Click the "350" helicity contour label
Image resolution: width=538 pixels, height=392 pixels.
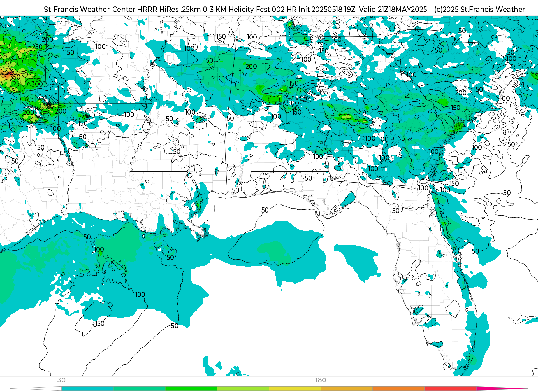click(15, 77)
